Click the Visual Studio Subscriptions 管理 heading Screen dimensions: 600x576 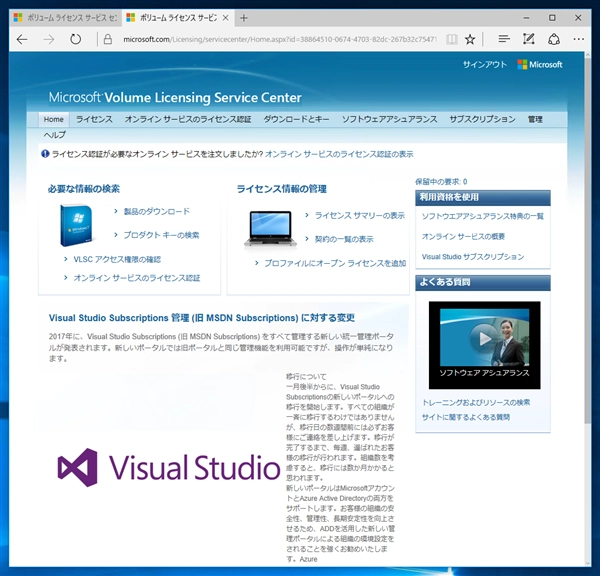202,318
